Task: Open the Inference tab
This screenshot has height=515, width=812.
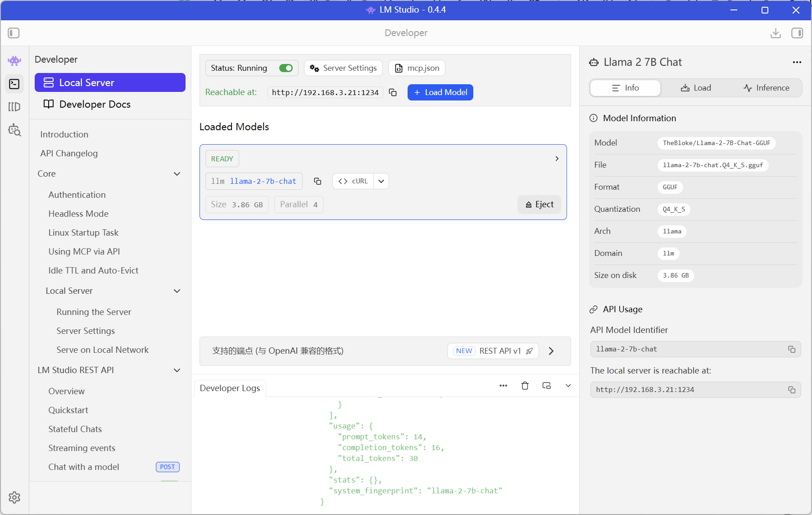Action: tap(767, 88)
